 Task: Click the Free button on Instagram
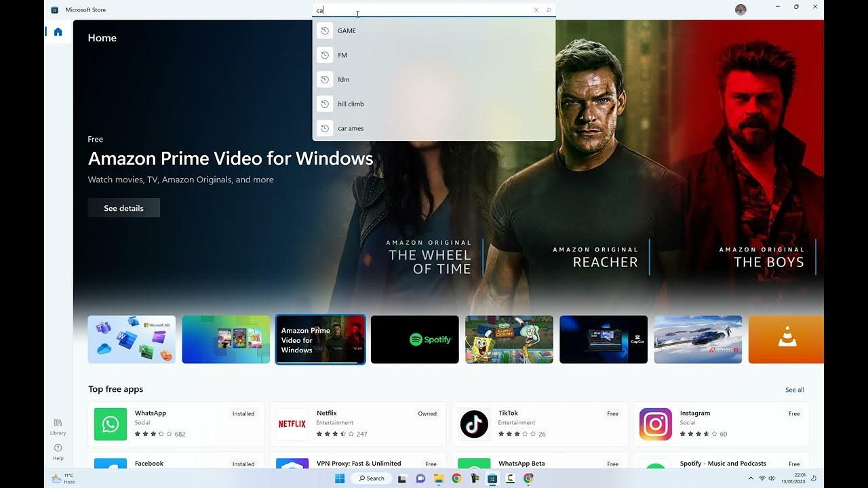pos(795,413)
